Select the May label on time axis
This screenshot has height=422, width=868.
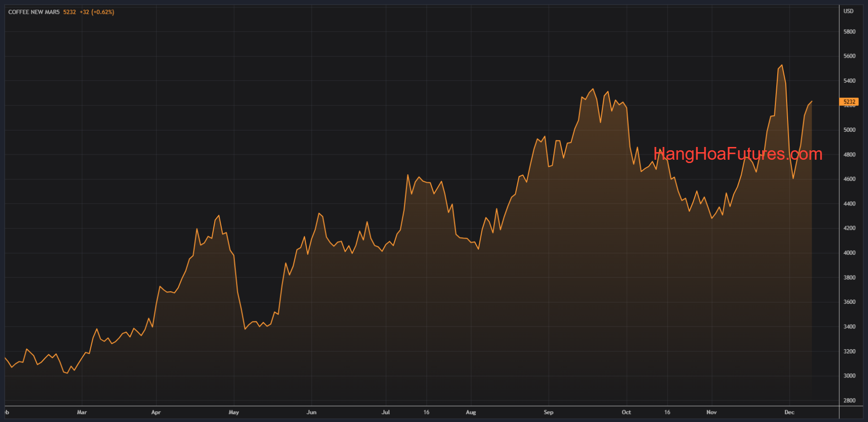[x=234, y=412]
